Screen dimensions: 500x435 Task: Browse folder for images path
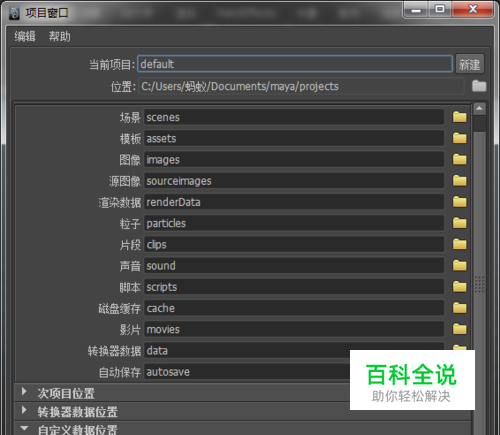coord(459,160)
